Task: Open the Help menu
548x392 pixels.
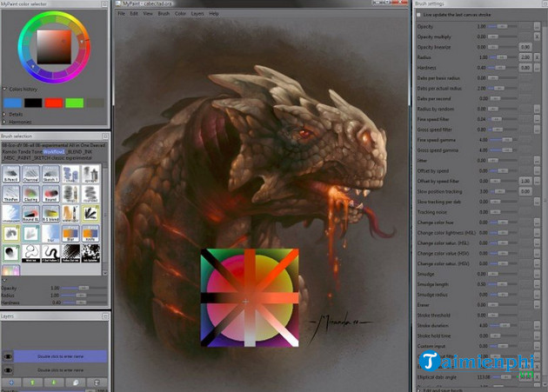Action: (214, 14)
